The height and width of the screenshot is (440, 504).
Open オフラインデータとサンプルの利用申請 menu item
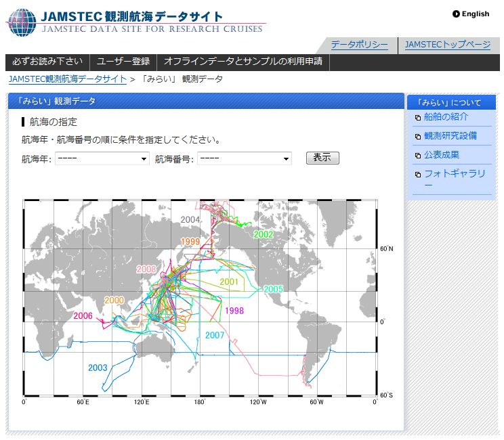243,62
